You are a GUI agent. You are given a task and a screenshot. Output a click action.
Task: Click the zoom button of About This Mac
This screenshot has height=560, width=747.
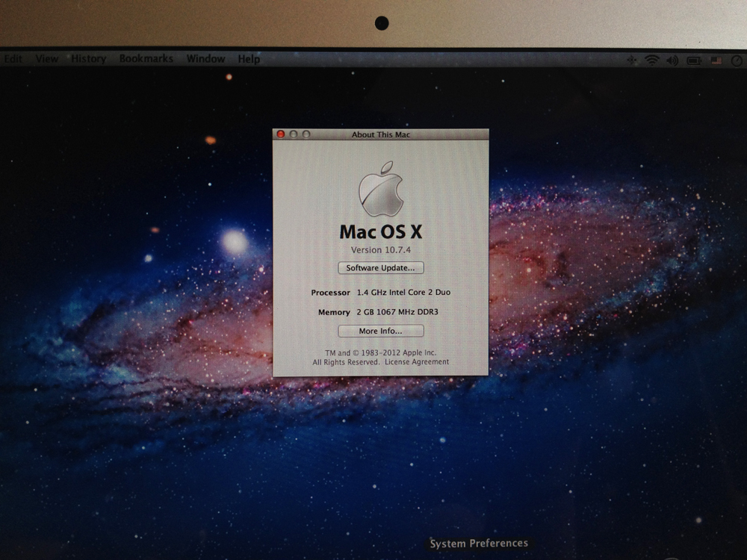[x=306, y=134]
